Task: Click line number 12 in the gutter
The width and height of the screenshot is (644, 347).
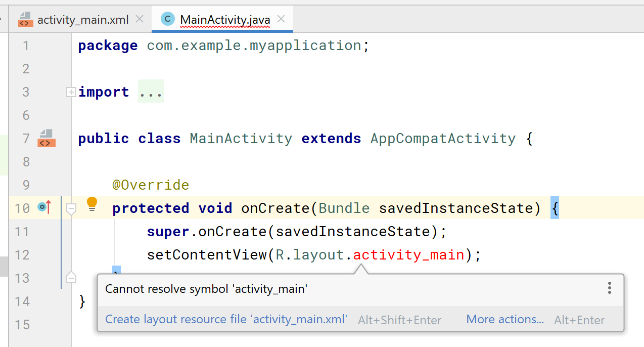Action: 22,254
